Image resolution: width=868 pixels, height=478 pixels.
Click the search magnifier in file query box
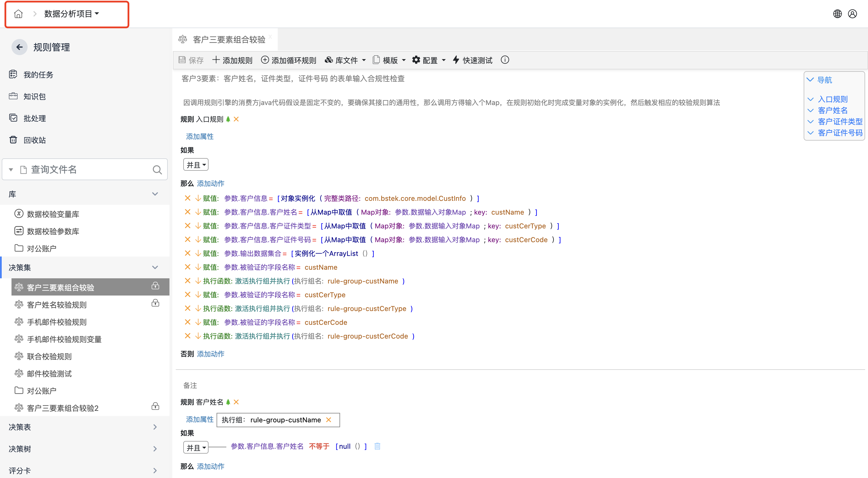[157, 170]
